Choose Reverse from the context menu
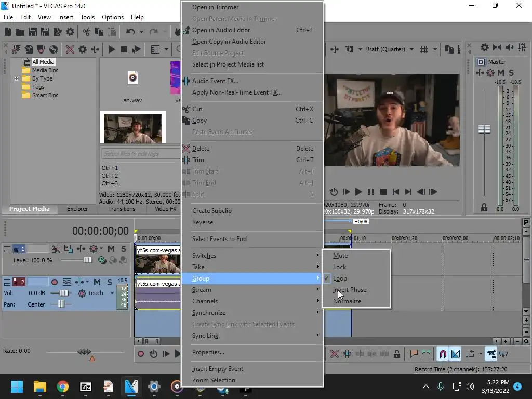Image resolution: width=532 pixels, height=399 pixels. 252,222
